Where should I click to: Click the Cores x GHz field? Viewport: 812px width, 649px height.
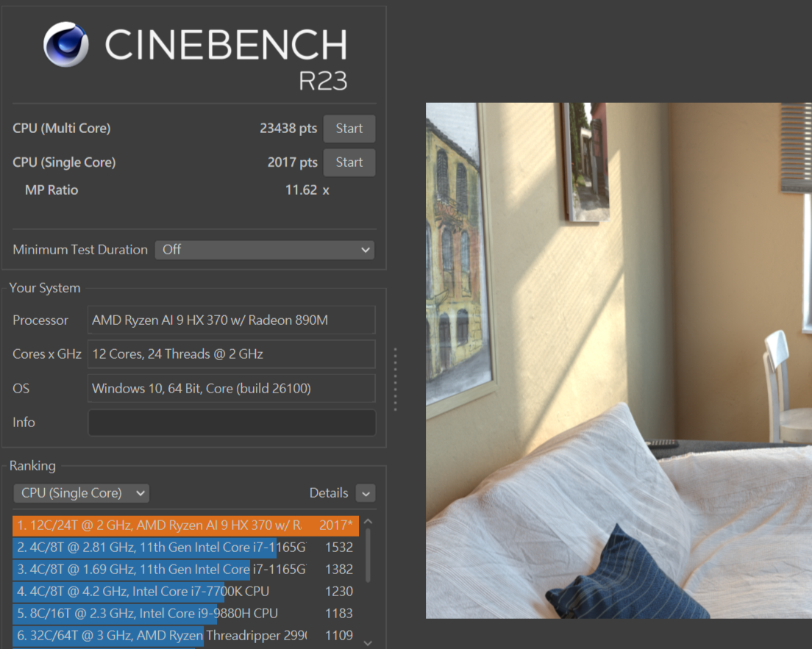coord(232,354)
